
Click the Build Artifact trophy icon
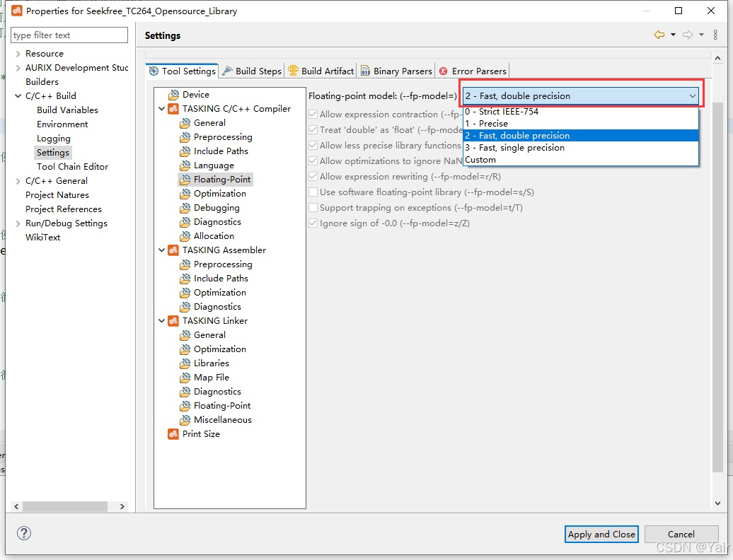(293, 71)
